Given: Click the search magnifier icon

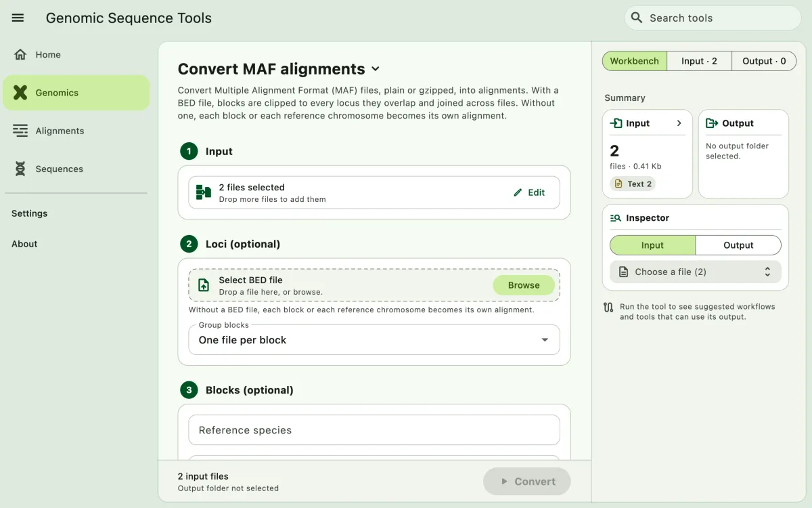Looking at the screenshot, I should pyautogui.click(x=636, y=18).
